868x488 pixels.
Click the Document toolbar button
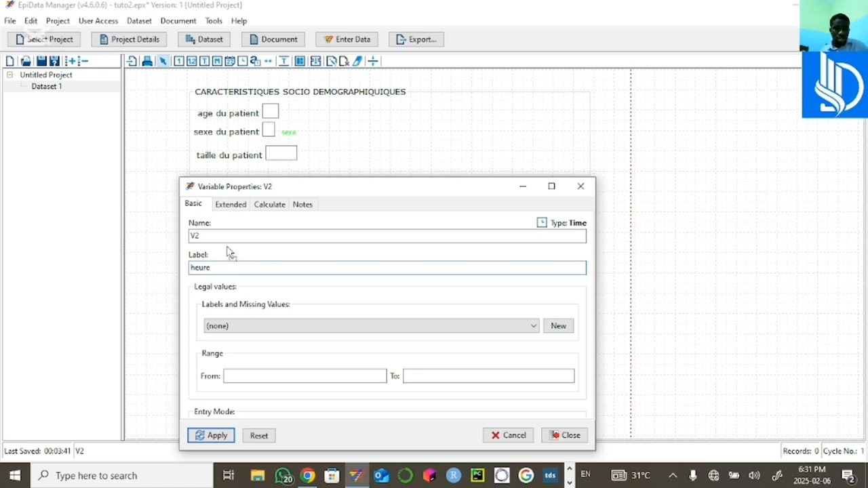click(x=273, y=39)
